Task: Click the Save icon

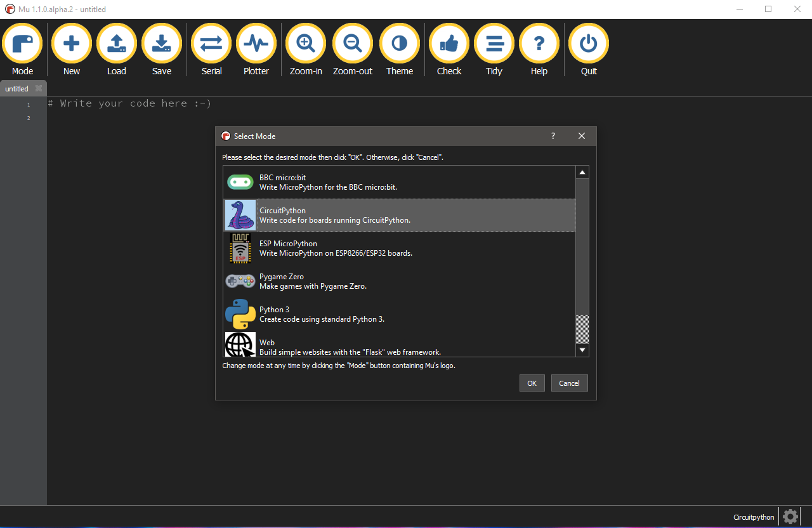Action: [162, 44]
